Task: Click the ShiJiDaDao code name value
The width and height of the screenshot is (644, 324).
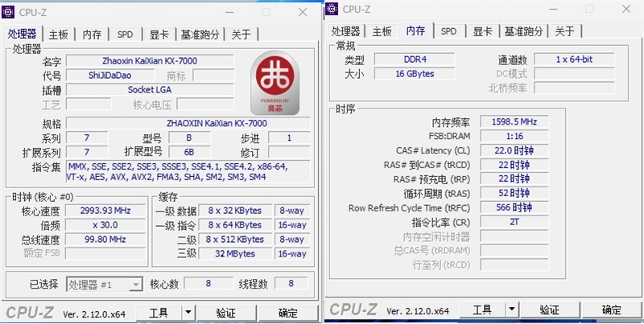Action: pyautogui.click(x=110, y=75)
